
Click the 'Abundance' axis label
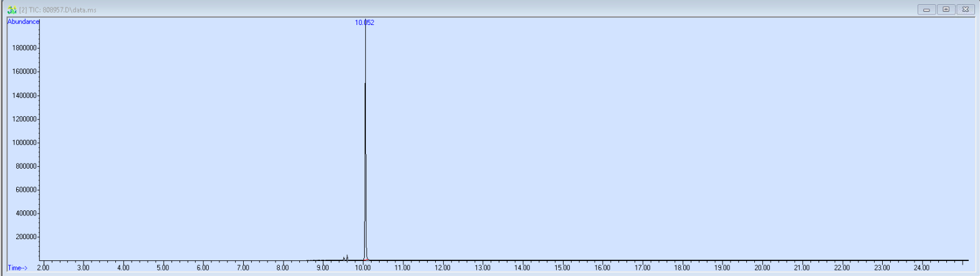click(x=23, y=22)
